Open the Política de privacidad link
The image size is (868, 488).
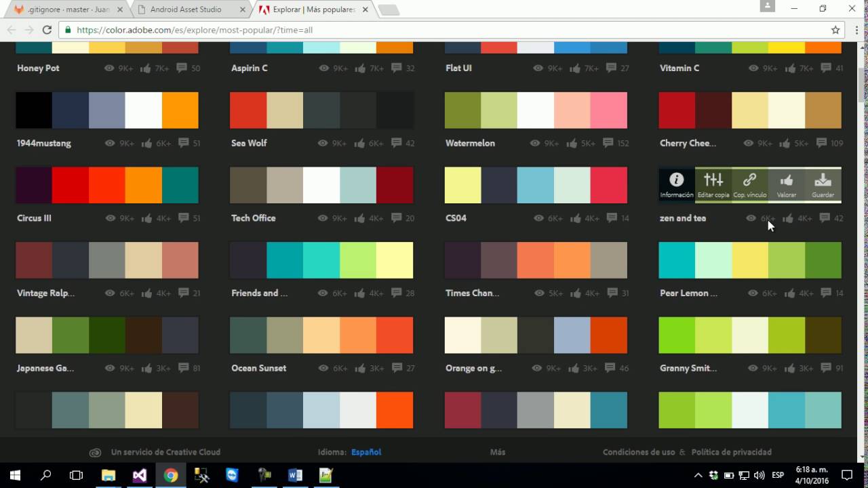tap(732, 452)
